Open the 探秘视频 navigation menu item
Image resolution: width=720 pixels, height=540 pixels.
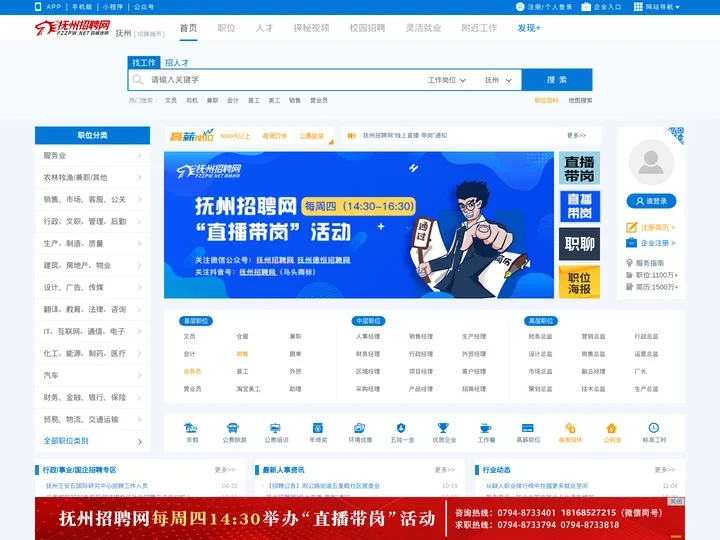click(x=311, y=28)
